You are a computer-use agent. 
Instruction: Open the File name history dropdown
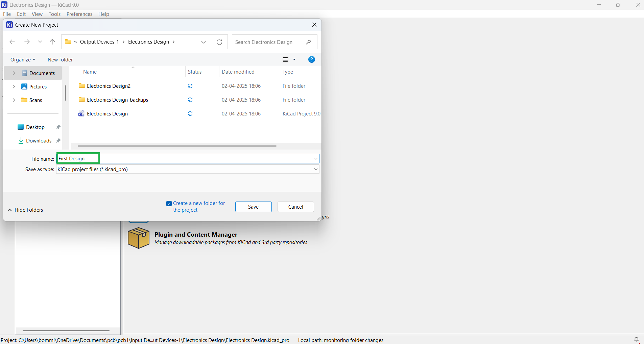(316, 159)
